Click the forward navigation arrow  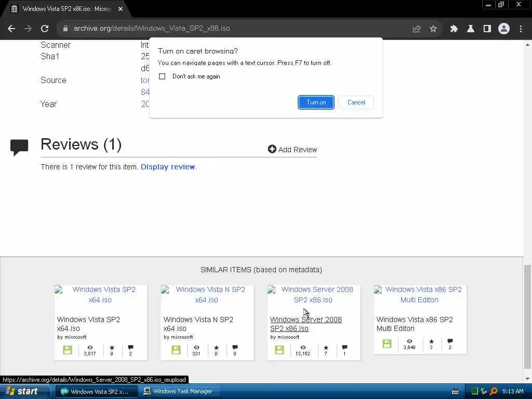pos(28,29)
